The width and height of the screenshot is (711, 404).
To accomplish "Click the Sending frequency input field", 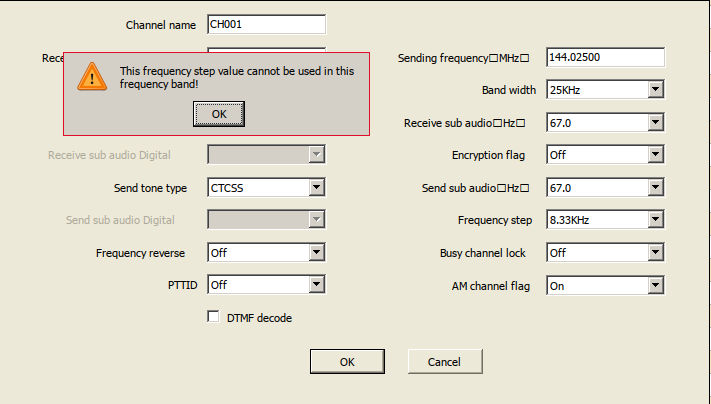I will point(605,57).
